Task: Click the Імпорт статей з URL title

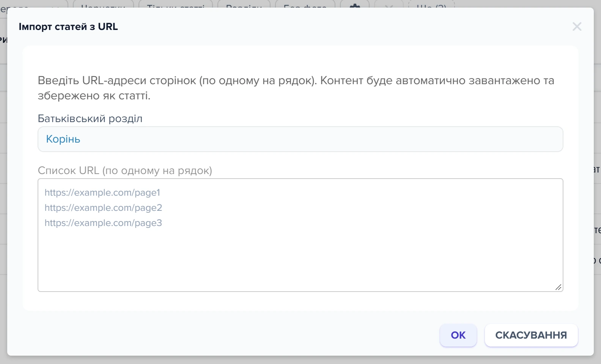Action: point(68,27)
